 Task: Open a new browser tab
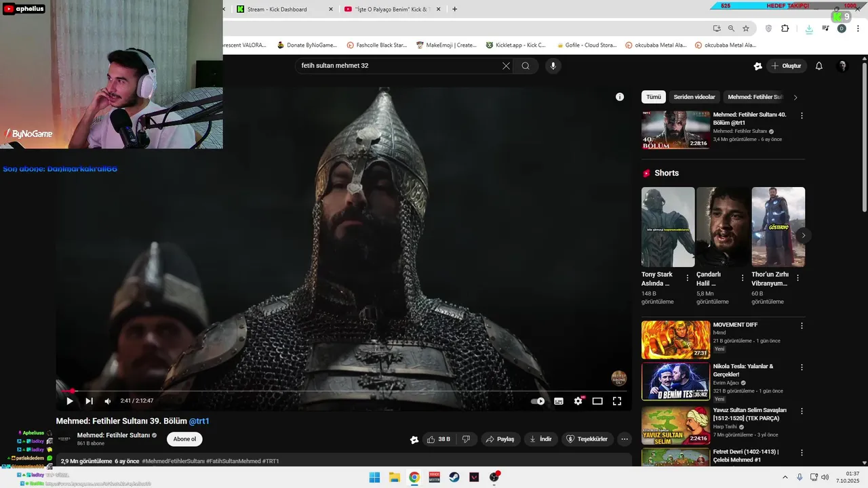pyautogui.click(x=454, y=9)
